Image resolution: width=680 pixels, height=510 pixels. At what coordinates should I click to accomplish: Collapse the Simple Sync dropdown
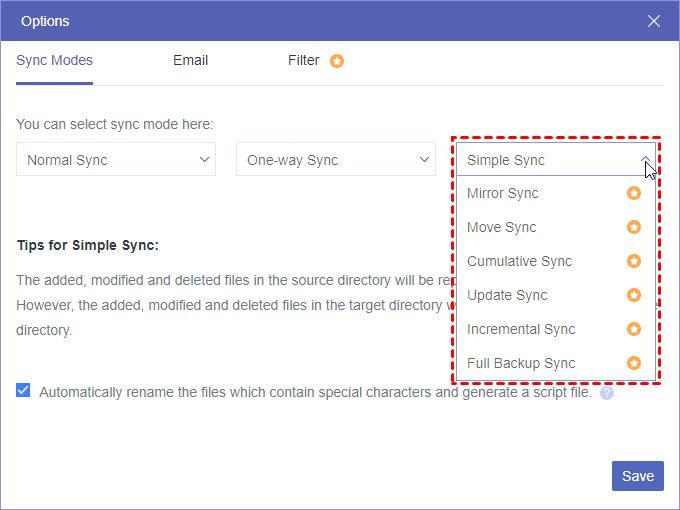tap(556, 160)
